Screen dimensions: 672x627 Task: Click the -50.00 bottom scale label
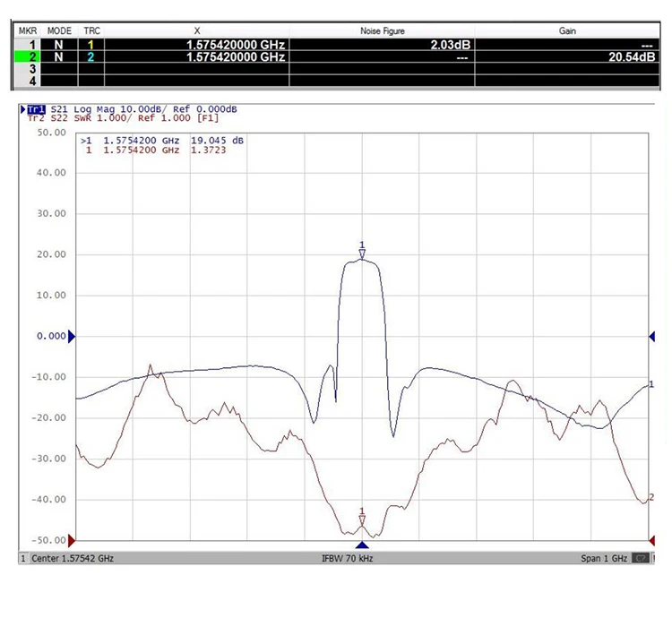pyautogui.click(x=49, y=540)
